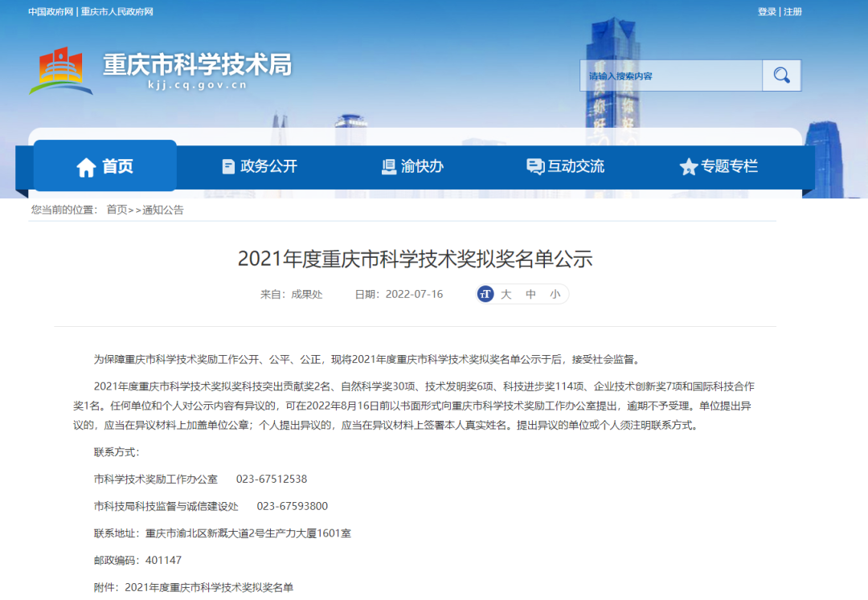The image size is (868, 600).
Task: Click the kjj.cq.gov.cn domain text
Action: (x=197, y=84)
